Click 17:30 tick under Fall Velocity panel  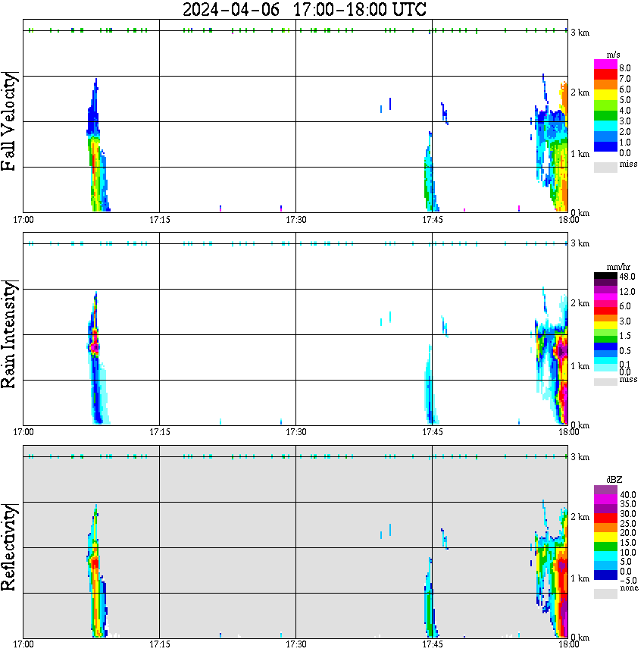tap(296, 220)
